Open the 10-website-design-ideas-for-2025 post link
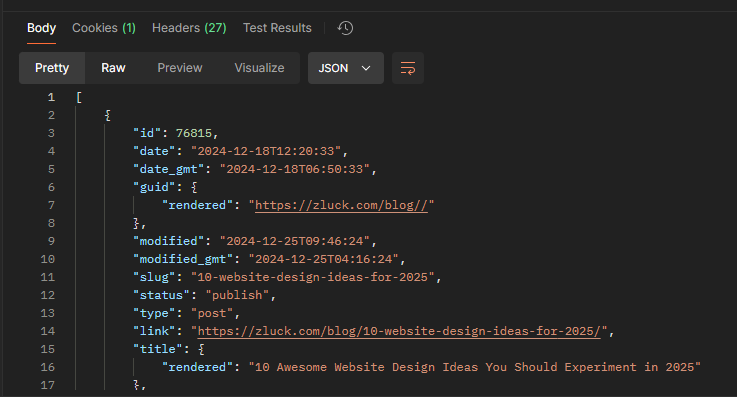Screen dimensions: 737x397 pos(399,331)
